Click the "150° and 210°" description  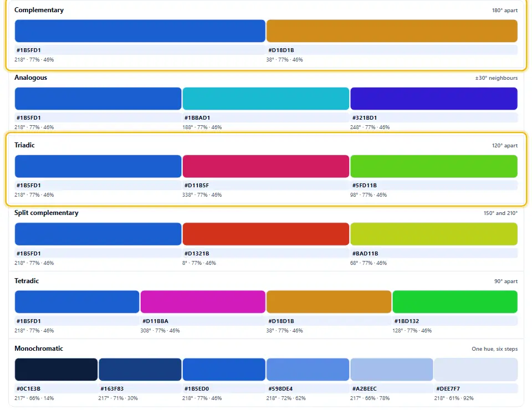pos(500,213)
